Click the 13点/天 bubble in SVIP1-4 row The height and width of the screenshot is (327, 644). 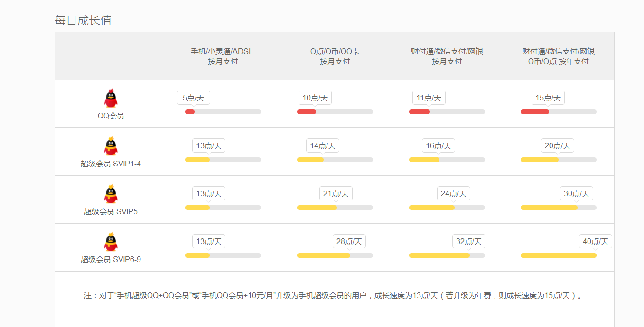[x=209, y=146]
